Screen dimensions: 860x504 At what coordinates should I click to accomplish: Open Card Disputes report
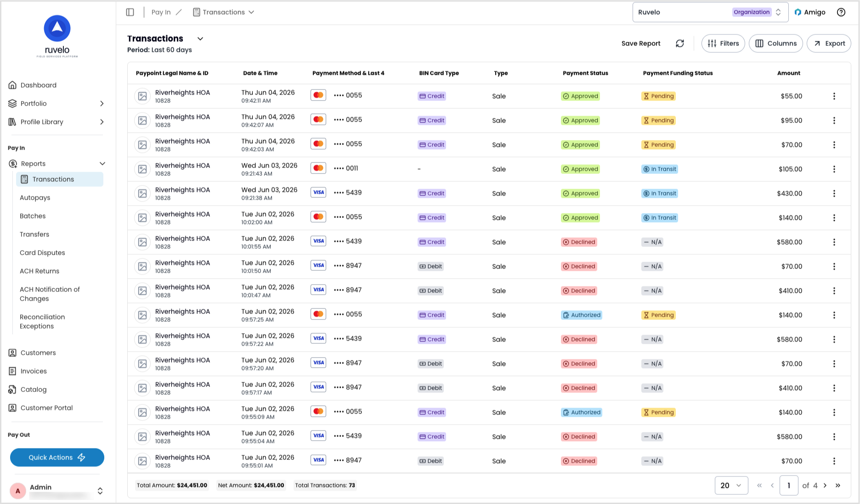[x=42, y=253]
